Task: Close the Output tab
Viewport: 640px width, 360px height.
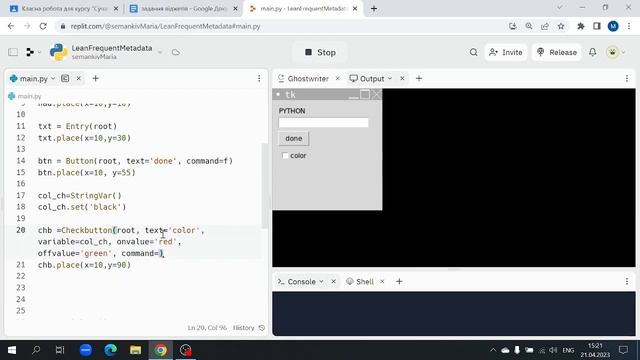Action: point(402,78)
